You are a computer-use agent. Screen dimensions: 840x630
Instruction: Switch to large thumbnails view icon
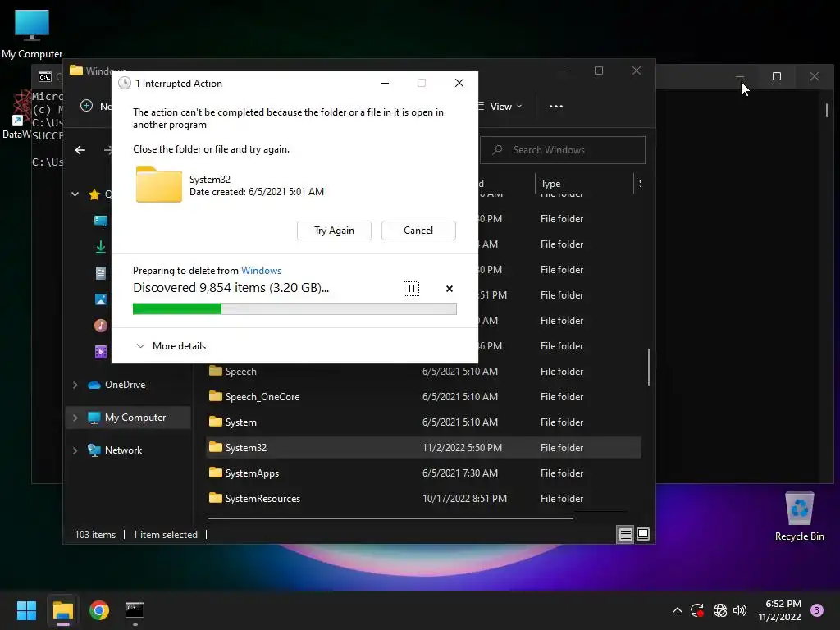click(x=643, y=534)
